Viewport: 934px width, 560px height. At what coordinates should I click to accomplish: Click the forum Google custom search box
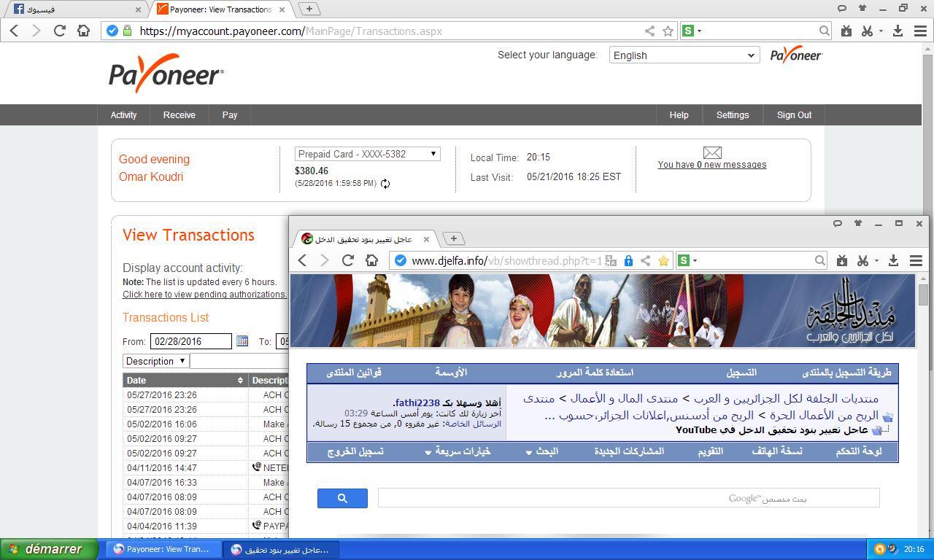(x=628, y=498)
